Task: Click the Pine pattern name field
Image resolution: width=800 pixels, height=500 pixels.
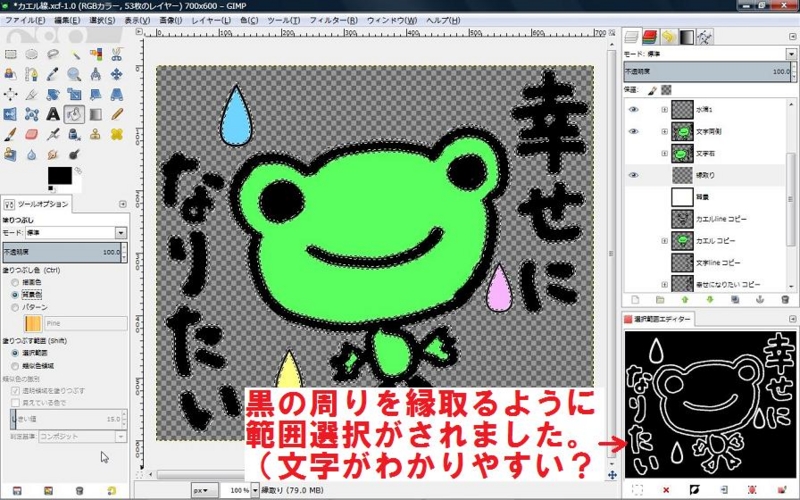Action: [x=86, y=323]
